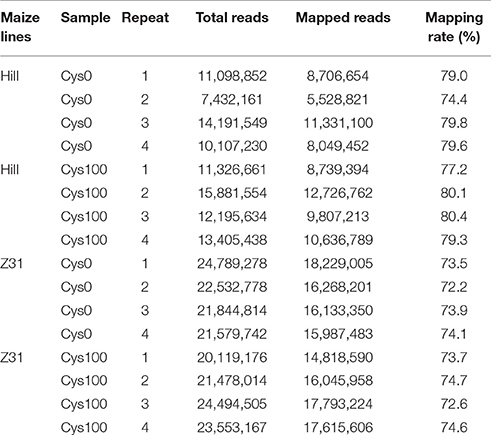The height and width of the screenshot is (435, 491).
Task: Click the Mapped reads column header
Action: click(343, 18)
